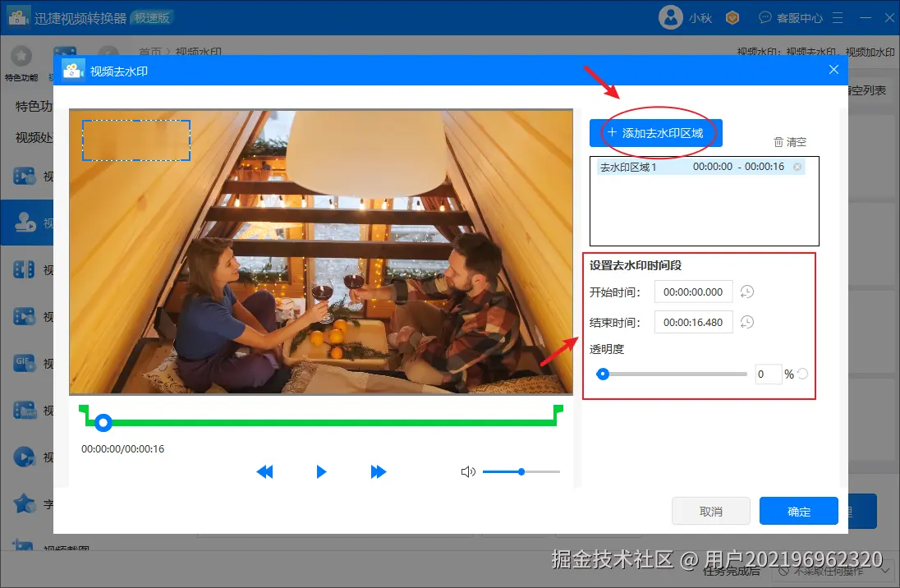Click the VIP badge icon beside 小秋
Image resolution: width=900 pixels, height=588 pixels.
pyautogui.click(x=732, y=18)
